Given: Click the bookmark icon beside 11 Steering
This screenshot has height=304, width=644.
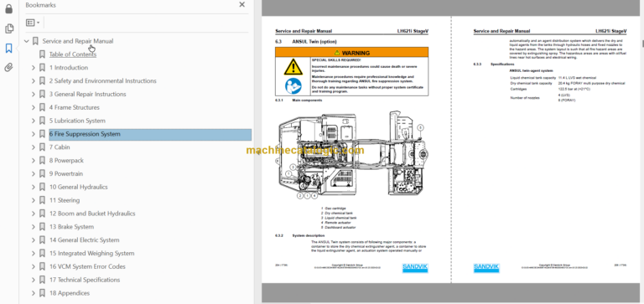Looking at the screenshot, I should coord(42,200).
